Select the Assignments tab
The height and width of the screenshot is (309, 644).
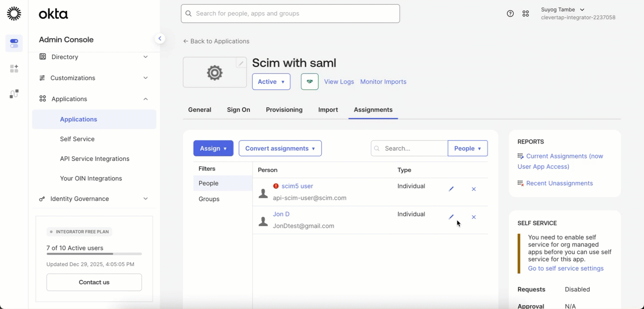click(x=373, y=110)
